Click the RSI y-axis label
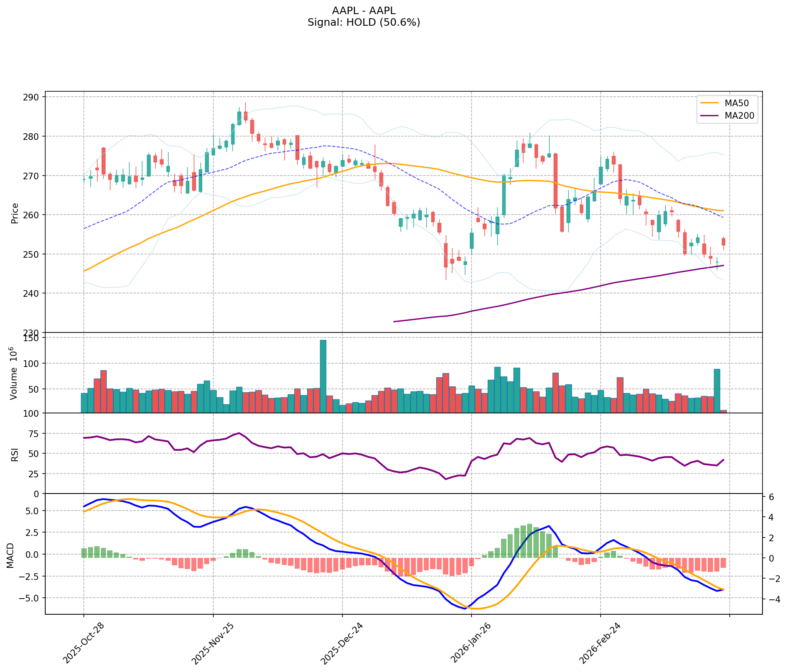 point(15,454)
